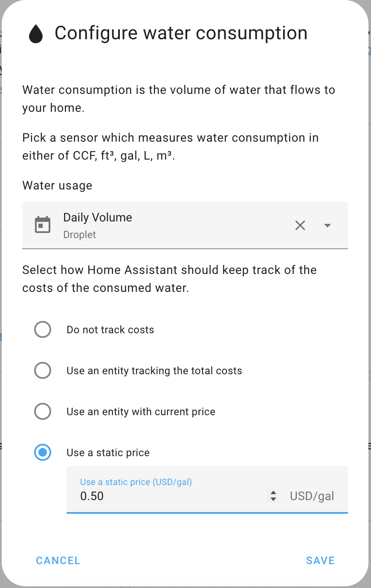Click the increment arrow on the static price

tap(273, 493)
